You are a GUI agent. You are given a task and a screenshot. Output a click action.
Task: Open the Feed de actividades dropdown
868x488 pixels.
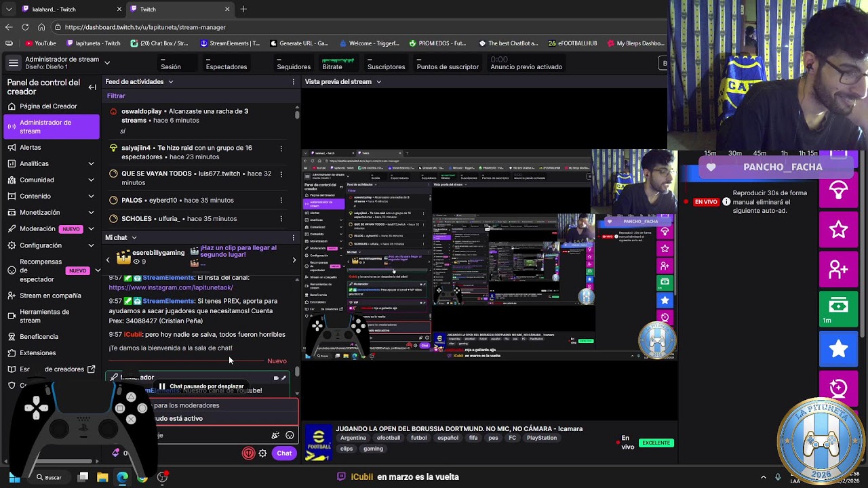coord(171,82)
